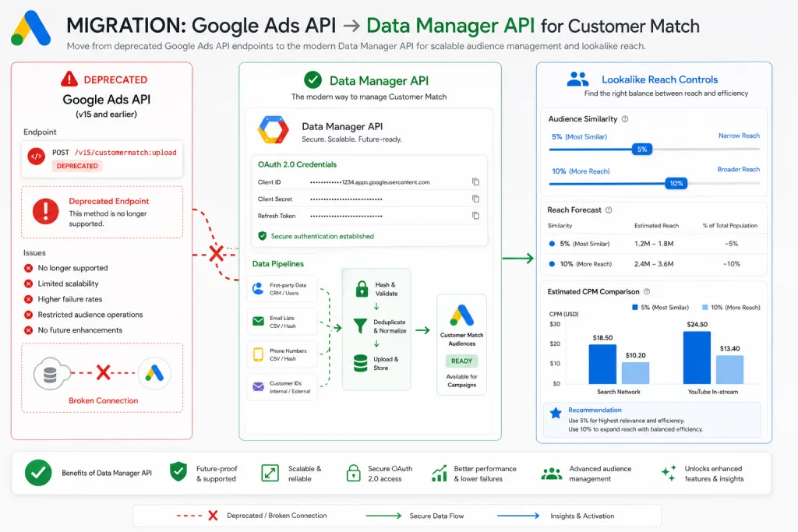Click the database icon for Upload & Store
The height and width of the screenshot is (532, 798).
point(360,363)
